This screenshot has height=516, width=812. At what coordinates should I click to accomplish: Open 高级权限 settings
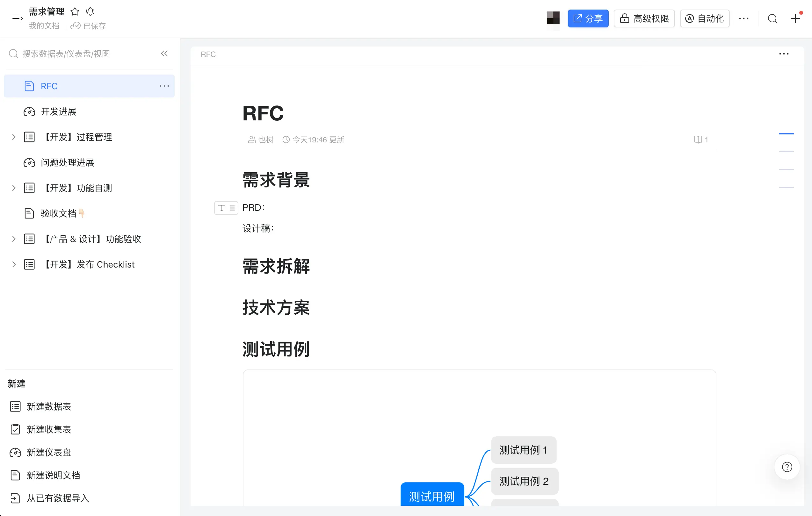644,18
